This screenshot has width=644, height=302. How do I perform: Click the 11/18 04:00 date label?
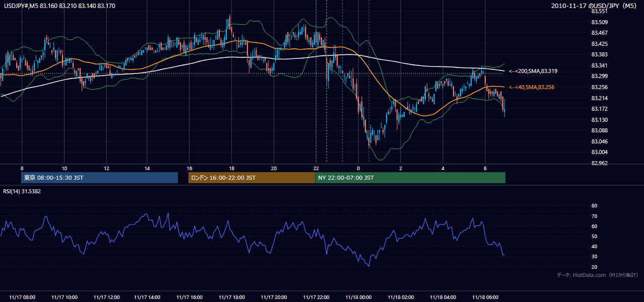point(443,297)
